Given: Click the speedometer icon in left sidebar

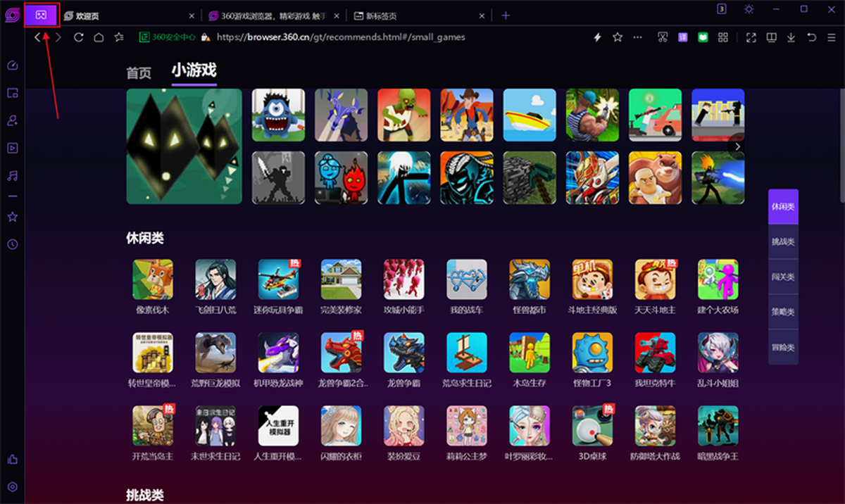Looking at the screenshot, I should click(12, 65).
